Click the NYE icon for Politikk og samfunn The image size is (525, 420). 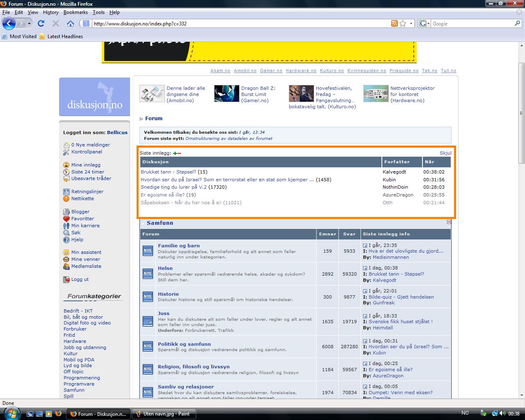(x=148, y=346)
